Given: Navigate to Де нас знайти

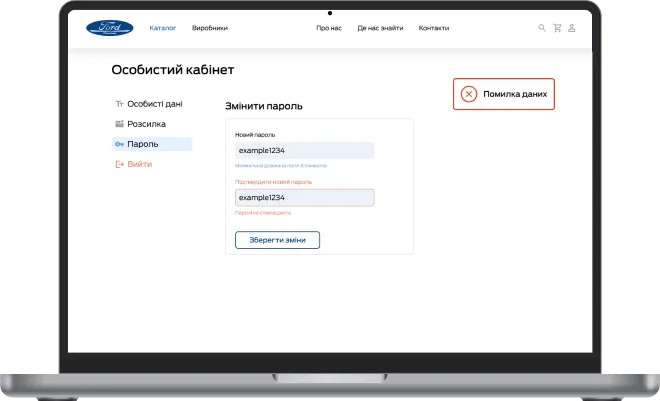Looking at the screenshot, I should [x=380, y=28].
